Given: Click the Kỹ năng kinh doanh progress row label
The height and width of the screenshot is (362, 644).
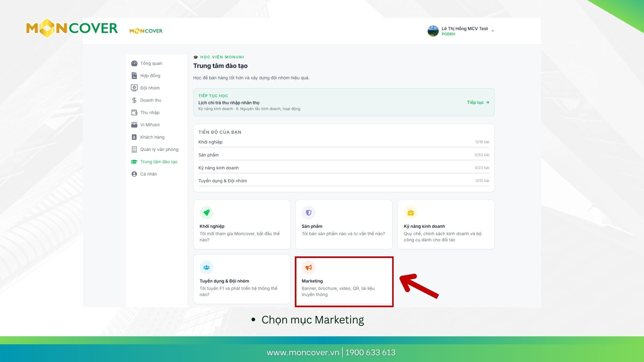Looking at the screenshot, I should coord(218,168).
